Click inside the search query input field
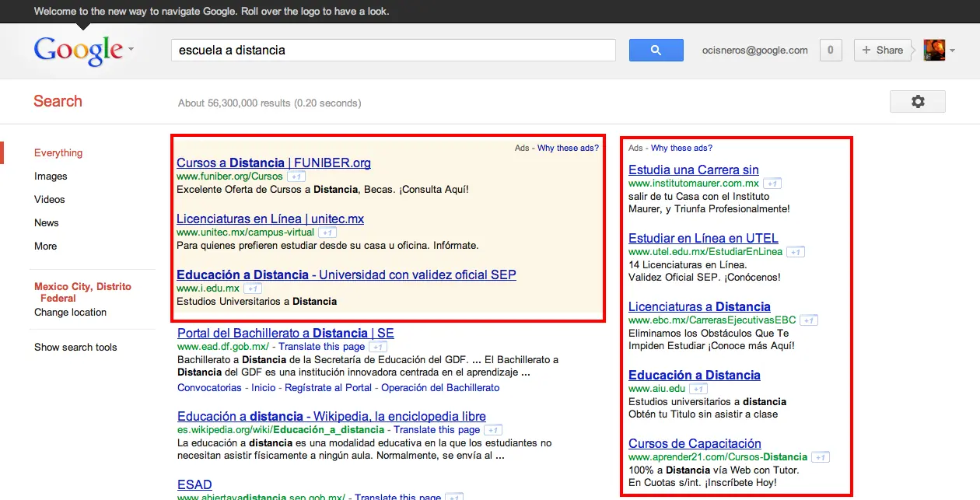This screenshot has width=980, height=500. (389, 49)
